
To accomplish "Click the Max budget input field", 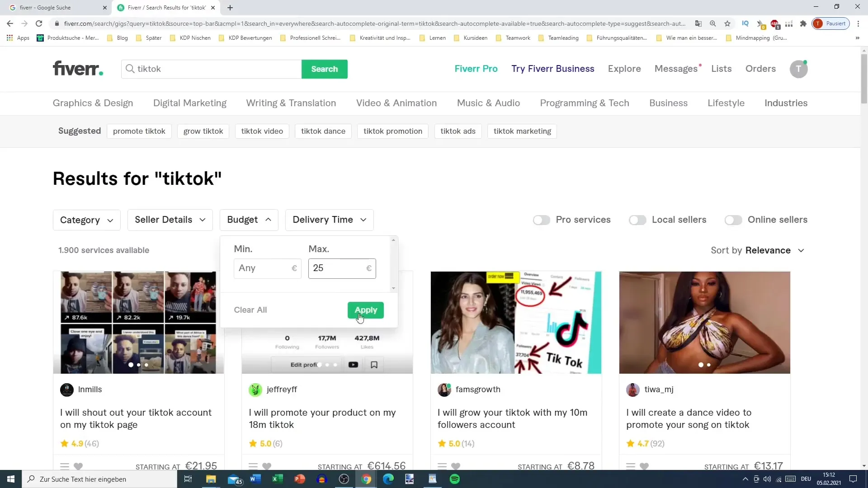I will click(x=342, y=268).
